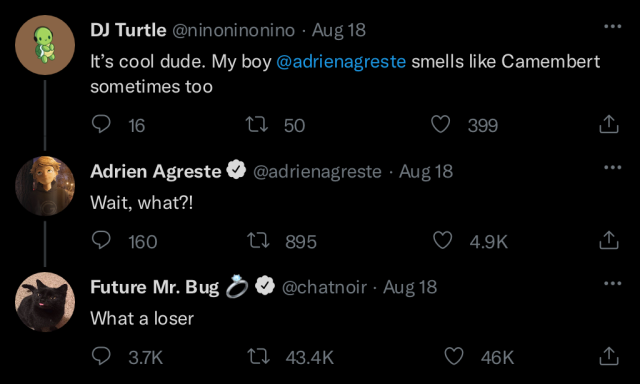This screenshot has width=640, height=384.
Task: View the turtle avatar profile picture
Action: pos(45,45)
